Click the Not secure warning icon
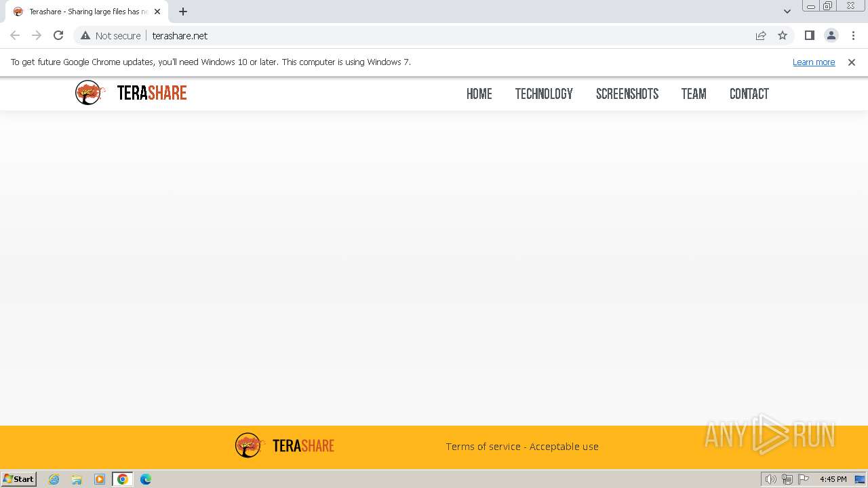 click(x=85, y=35)
